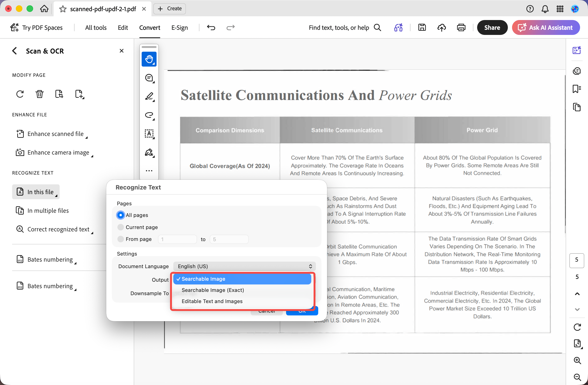The height and width of the screenshot is (385, 588).
Task: Print the document
Action: coord(461,27)
